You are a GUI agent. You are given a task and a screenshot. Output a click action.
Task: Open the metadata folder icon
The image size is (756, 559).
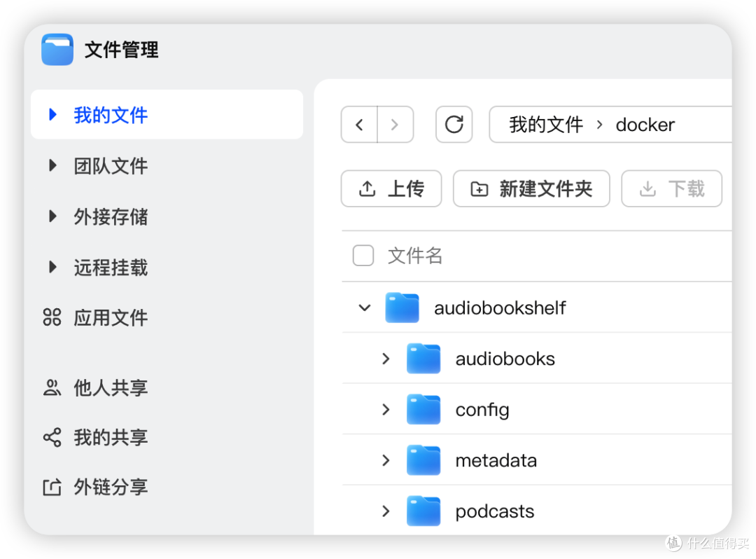pos(423,461)
